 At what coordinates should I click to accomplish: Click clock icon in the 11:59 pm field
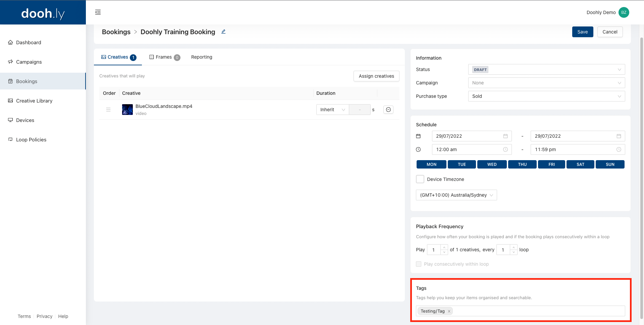click(619, 149)
